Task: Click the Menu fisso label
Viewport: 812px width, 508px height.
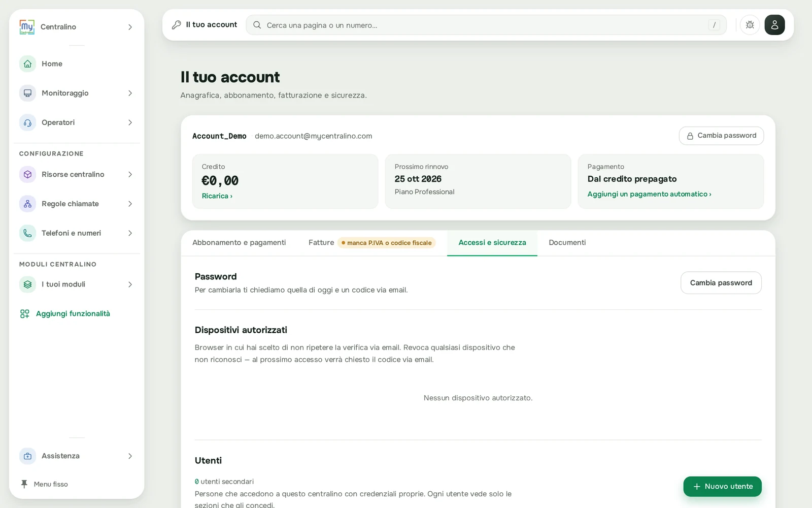Action: (x=51, y=484)
